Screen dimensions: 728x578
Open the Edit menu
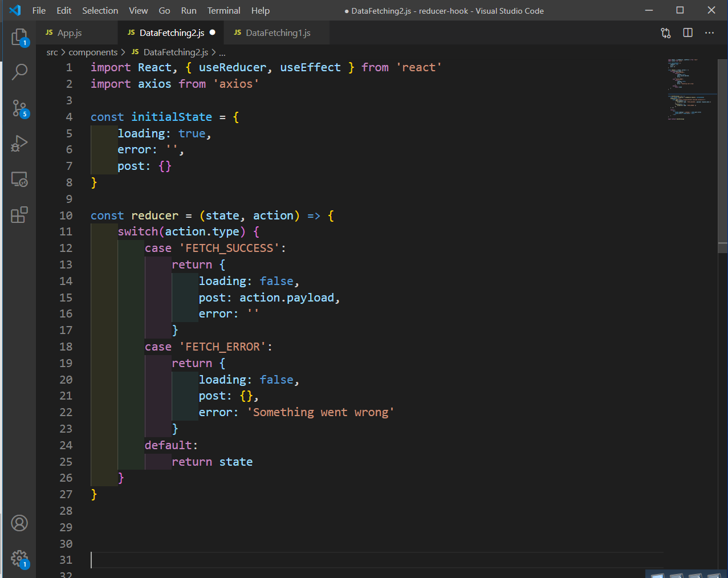click(x=64, y=10)
